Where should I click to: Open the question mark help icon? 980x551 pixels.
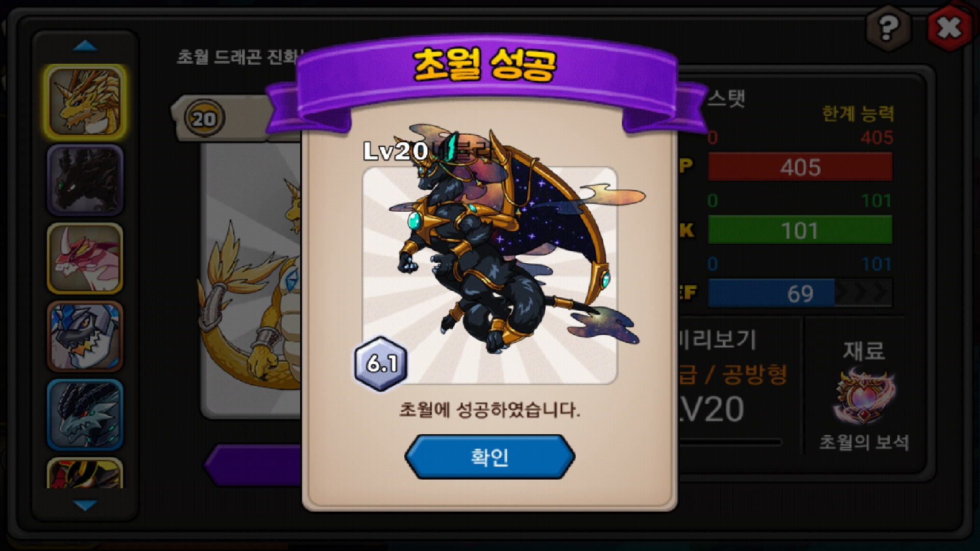point(888,28)
